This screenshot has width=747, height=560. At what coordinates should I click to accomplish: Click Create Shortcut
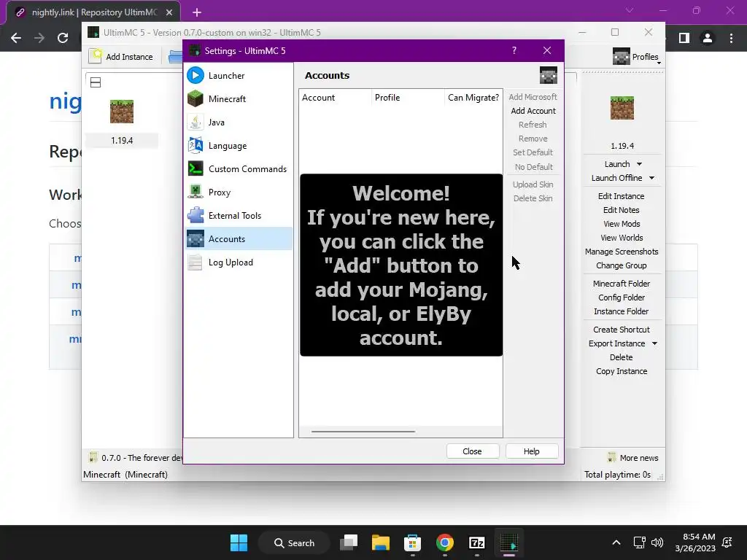point(622,330)
